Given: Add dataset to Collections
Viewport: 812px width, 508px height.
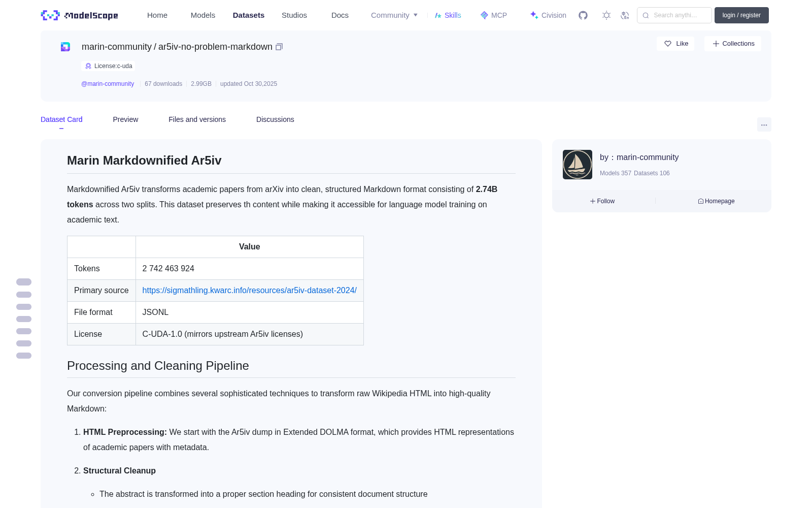Looking at the screenshot, I should pyautogui.click(x=733, y=44).
